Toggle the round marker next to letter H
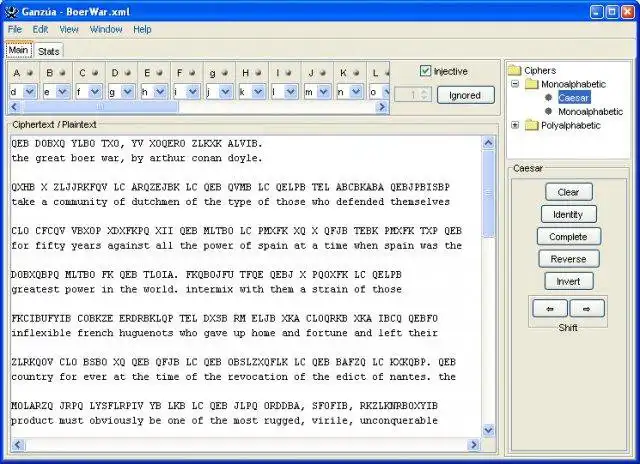Image resolution: width=640 pixels, height=464 pixels. (258, 73)
